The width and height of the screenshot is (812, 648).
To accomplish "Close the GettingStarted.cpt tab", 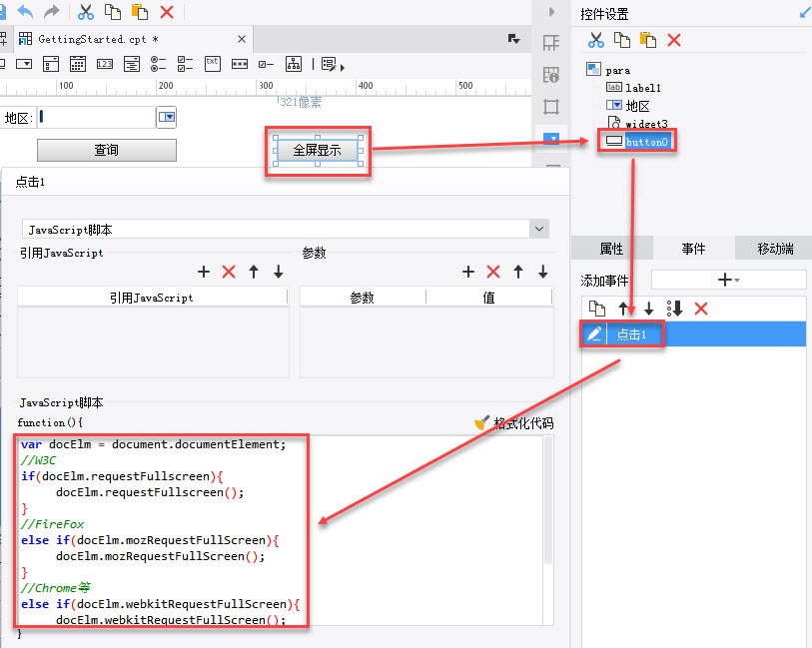I will click(242, 39).
